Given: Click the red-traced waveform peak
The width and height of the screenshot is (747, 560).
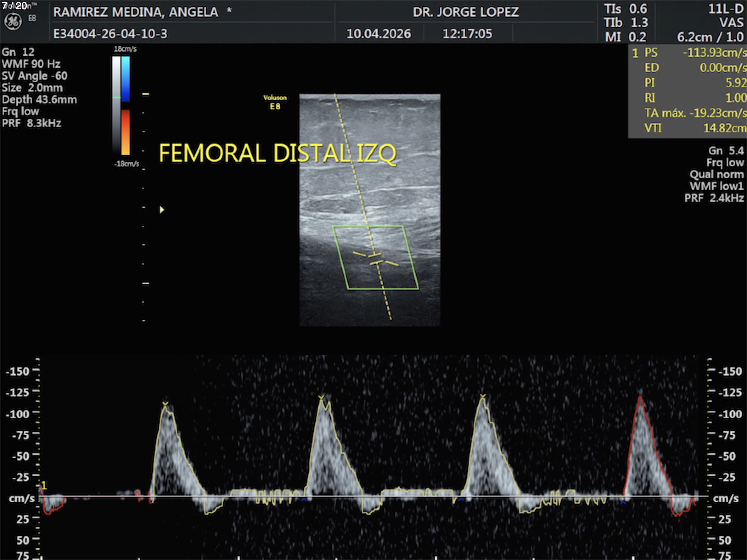Looking at the screenshot, I should pos(640,399).
